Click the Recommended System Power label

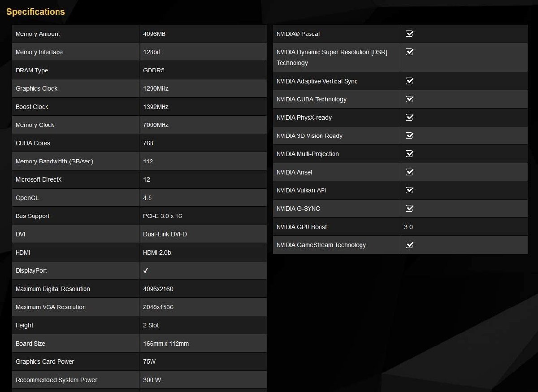[x=56, y=380]
